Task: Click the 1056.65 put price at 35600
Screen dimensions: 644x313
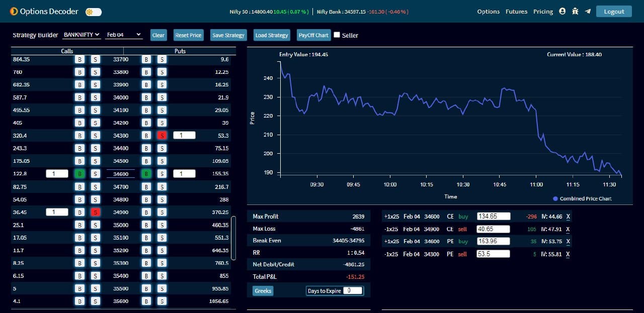Action: [219, 301]
